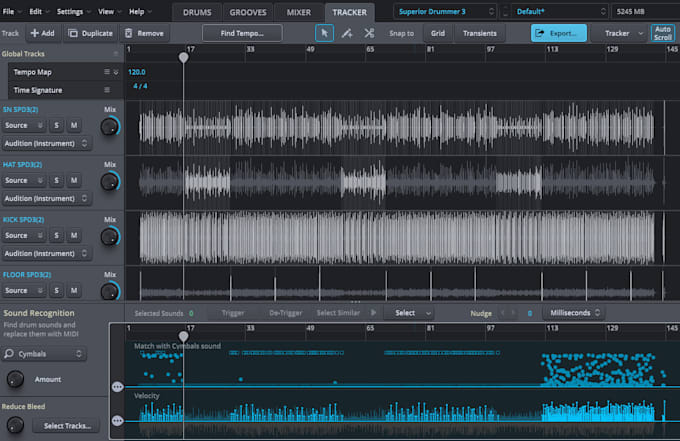Click the plus icon on Add
The height and width of the screenshot is (441, 680).
coord(35,33)
